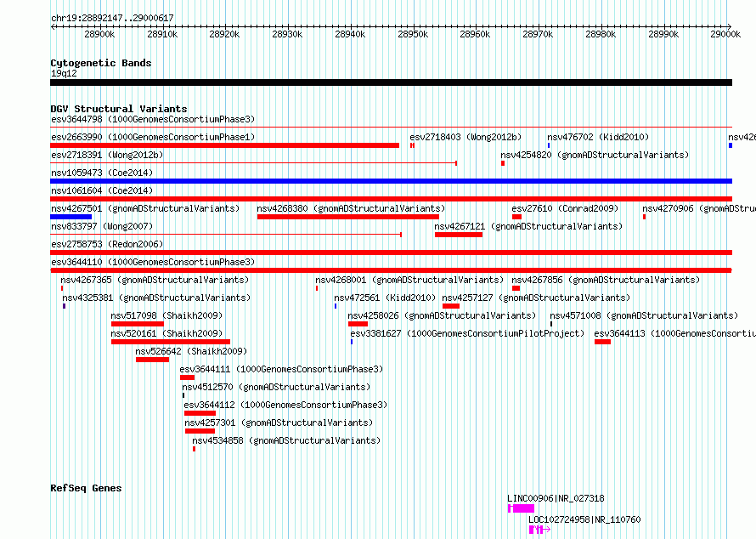
Task: Select LOC102724958|NR_110760 gene label
Action: (585, 519)
